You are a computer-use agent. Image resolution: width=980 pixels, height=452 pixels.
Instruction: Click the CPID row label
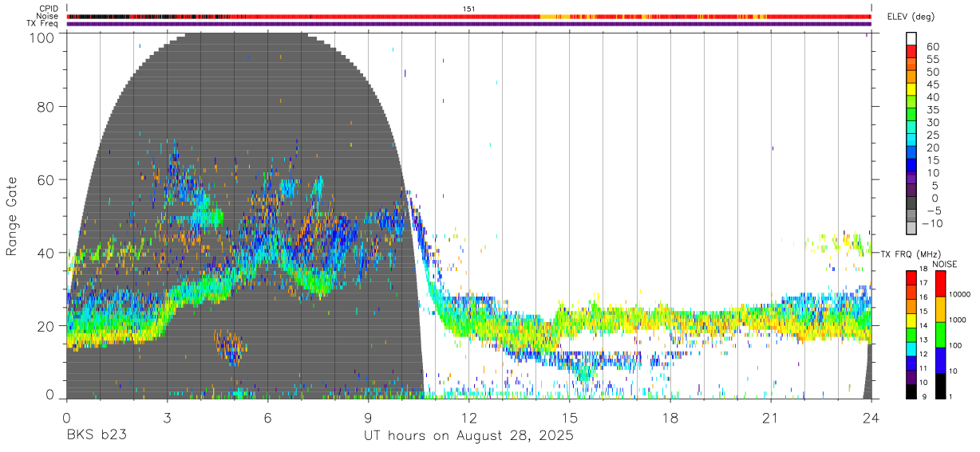click(x=49, y=8)
